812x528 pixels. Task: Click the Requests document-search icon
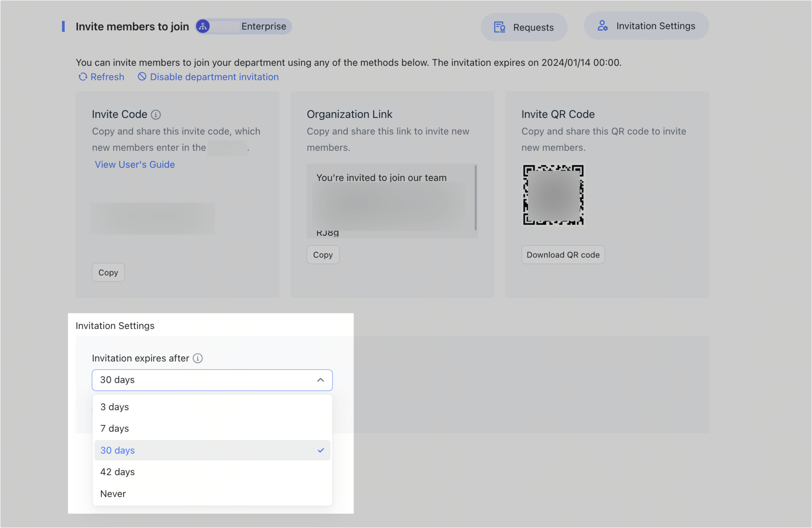499,27
